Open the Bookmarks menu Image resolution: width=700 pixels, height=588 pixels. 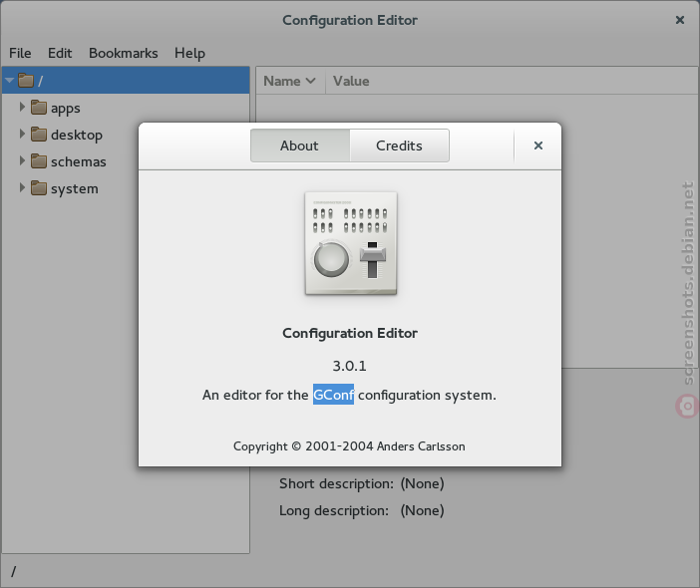tap(124, 53)
